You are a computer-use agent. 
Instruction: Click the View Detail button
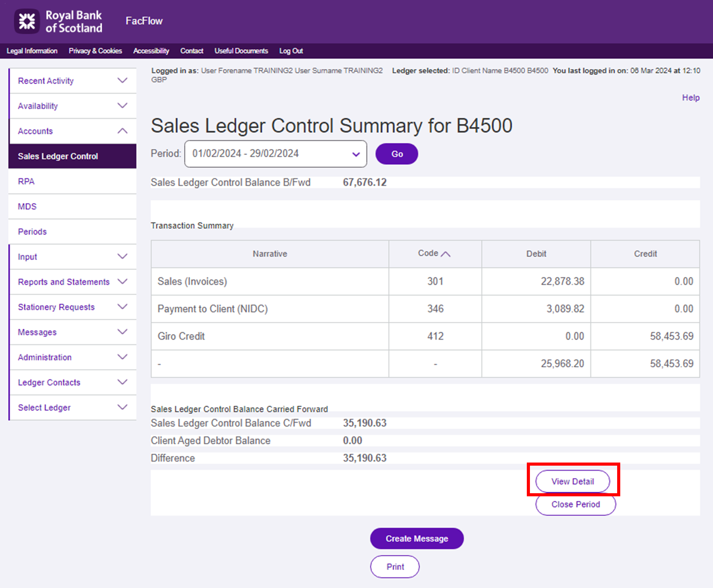(573, 481)
